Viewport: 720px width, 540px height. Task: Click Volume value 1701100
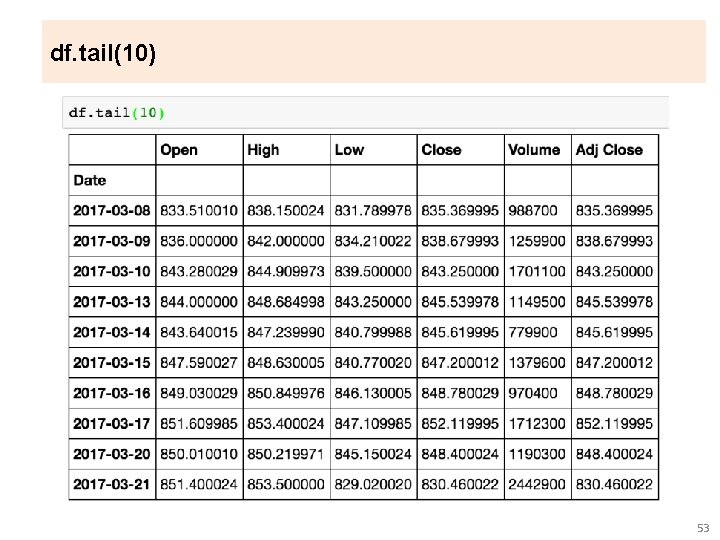point(537,271)
